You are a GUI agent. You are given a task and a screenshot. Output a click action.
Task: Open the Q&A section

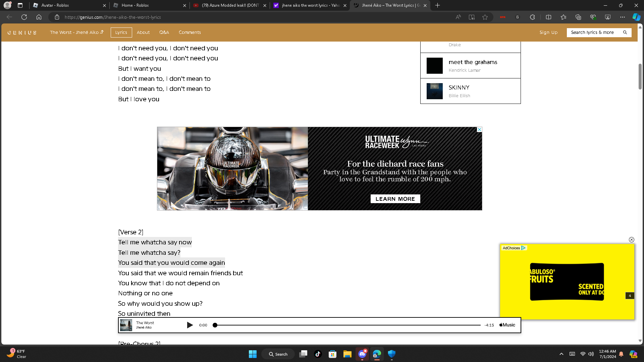click(x=164, y=33)
